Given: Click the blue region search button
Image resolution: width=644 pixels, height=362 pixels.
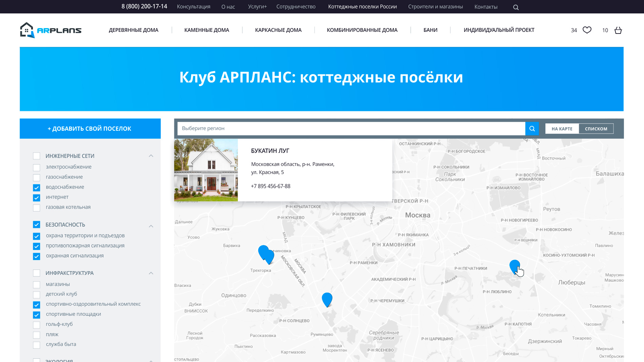Looking at the screenshot, I should (x=532, y=129).
